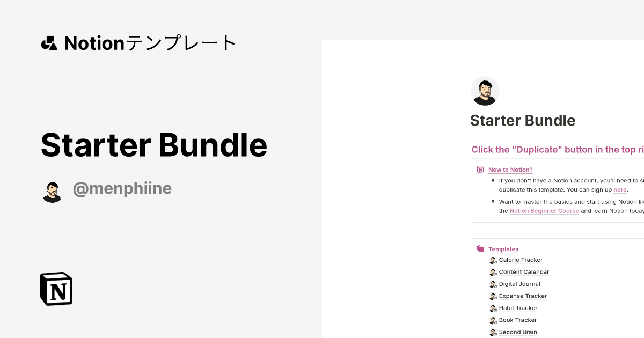This screenshot has width=644, height=338.
Task: Follow the "here" sign-up link
Action: [620, 189]
